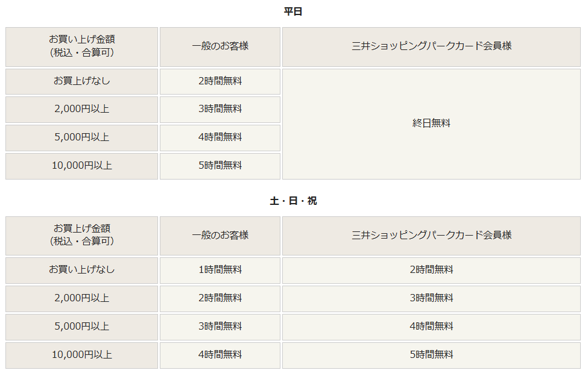Click 一般のお客様 header in 平日 table
Image resolution: width=588 pixels, height=376 pixels.
pyautogui.click(x=220, y=46)
